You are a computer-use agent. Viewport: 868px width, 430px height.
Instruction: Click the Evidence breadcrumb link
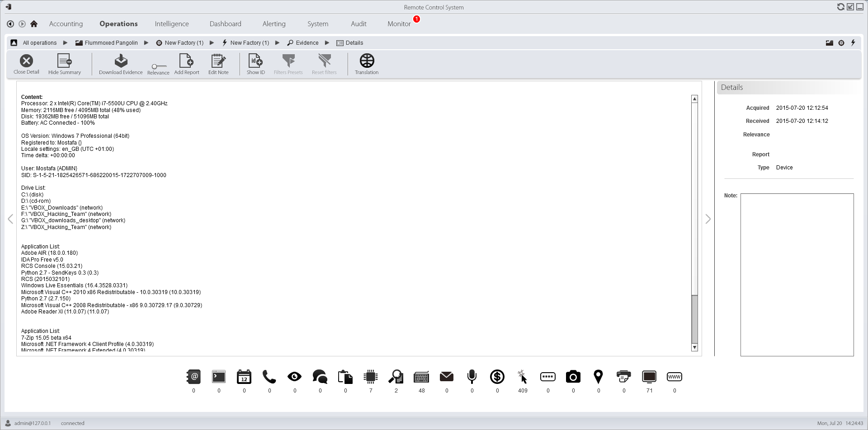click(x=307, y=43)
